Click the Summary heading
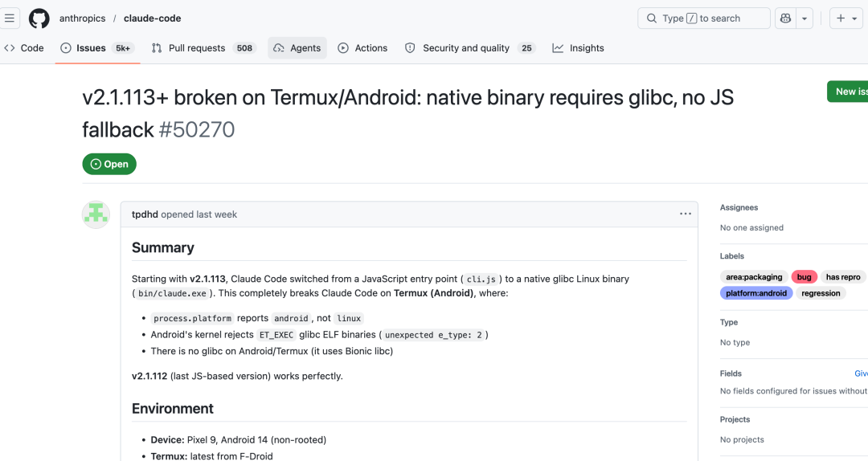This screenshot has height=461, width=868. 162,247
